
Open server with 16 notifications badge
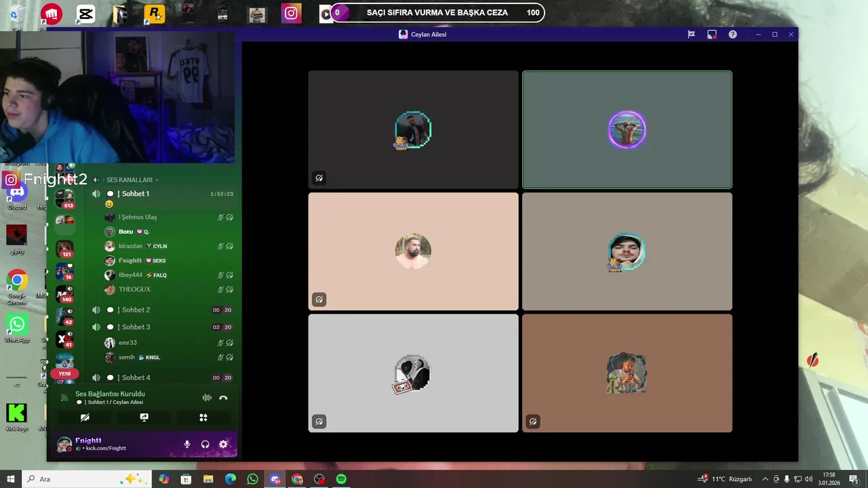point(65,271)
